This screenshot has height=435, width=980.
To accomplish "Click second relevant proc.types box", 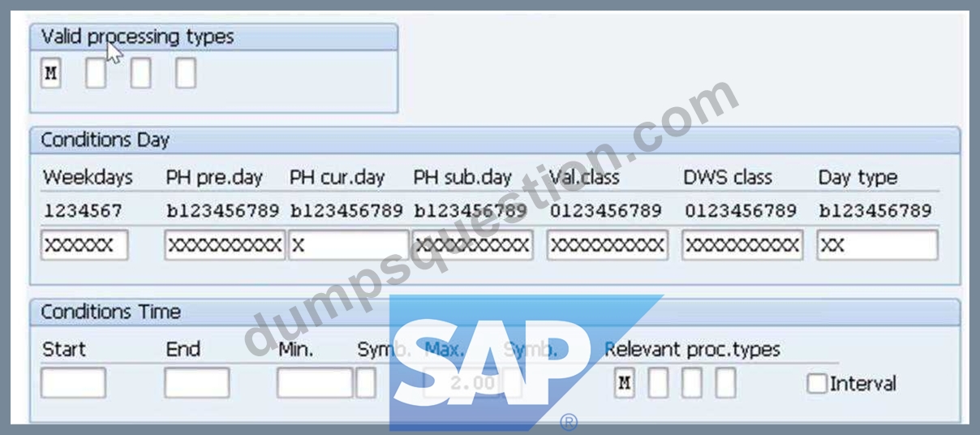I will 658,382.
